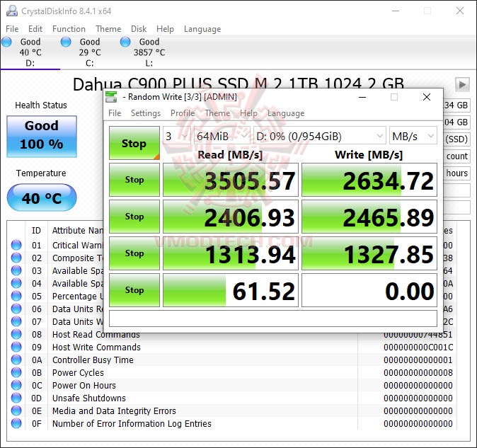
Task: Open the test count dropdown showing 3
Action: click(177, 136)
